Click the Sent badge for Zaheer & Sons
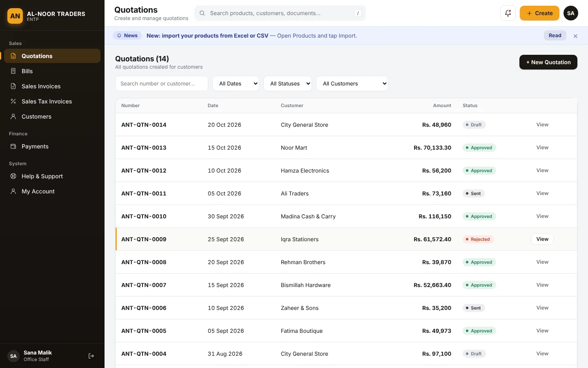 pyautogui.click(x=474, y=308)
